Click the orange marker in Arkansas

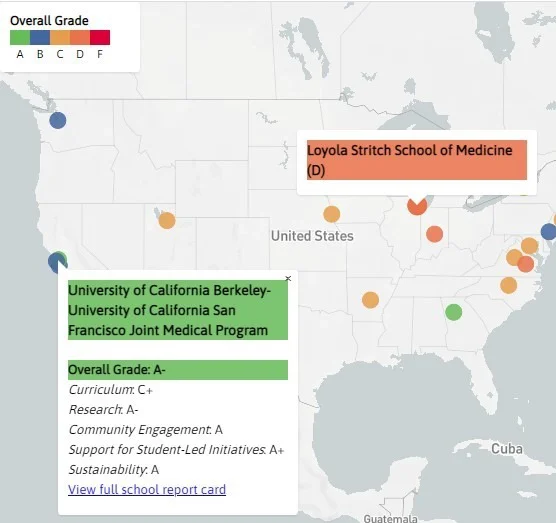click(370, 300)
